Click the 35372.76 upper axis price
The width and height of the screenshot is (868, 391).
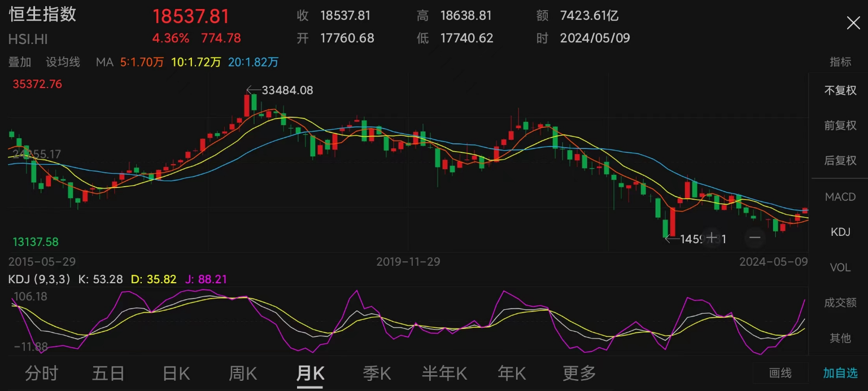[38, 84]
